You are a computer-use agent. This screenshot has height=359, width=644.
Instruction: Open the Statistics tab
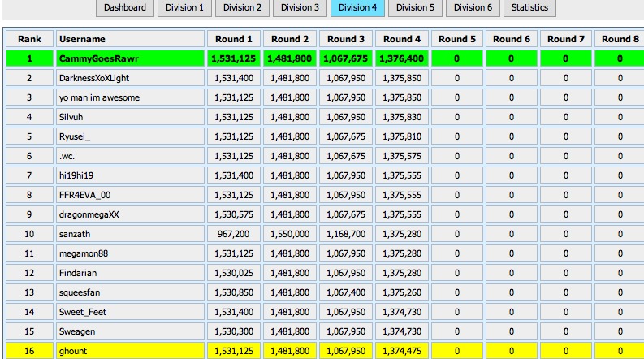pyautogui.click(x=529, y=8)
